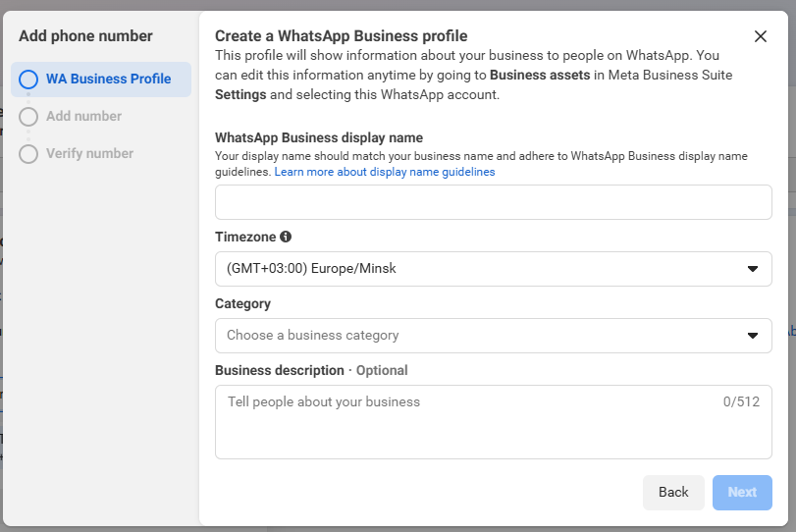This screenshot has width=796, height=532.
Task: Select the Verify number step circle
Action: click(x=28, y=154)
